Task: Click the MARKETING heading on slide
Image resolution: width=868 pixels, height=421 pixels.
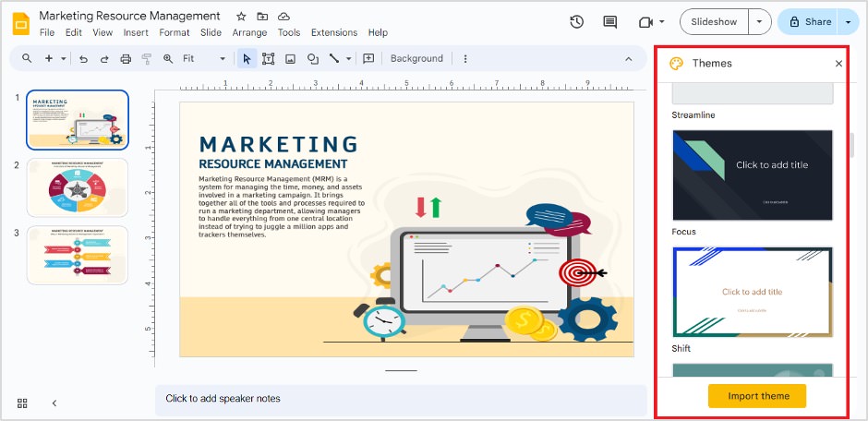Action: click(279, 144)
